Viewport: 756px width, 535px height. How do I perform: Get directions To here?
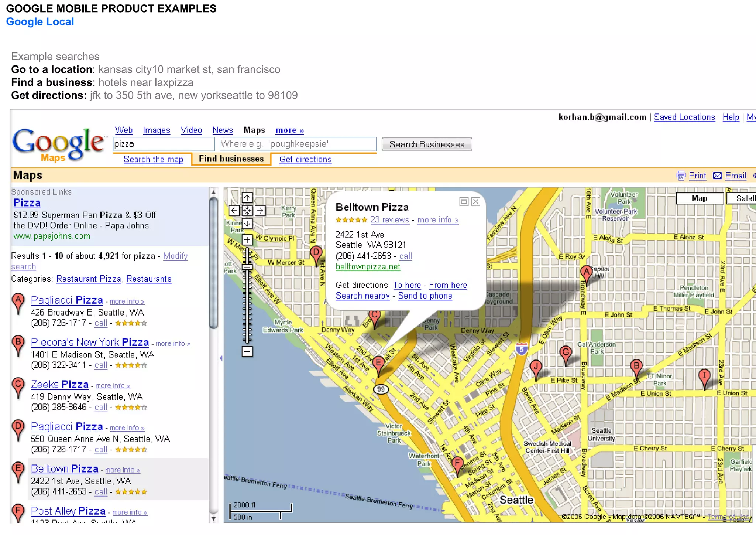pyautogui.click(x=407, y=285)
